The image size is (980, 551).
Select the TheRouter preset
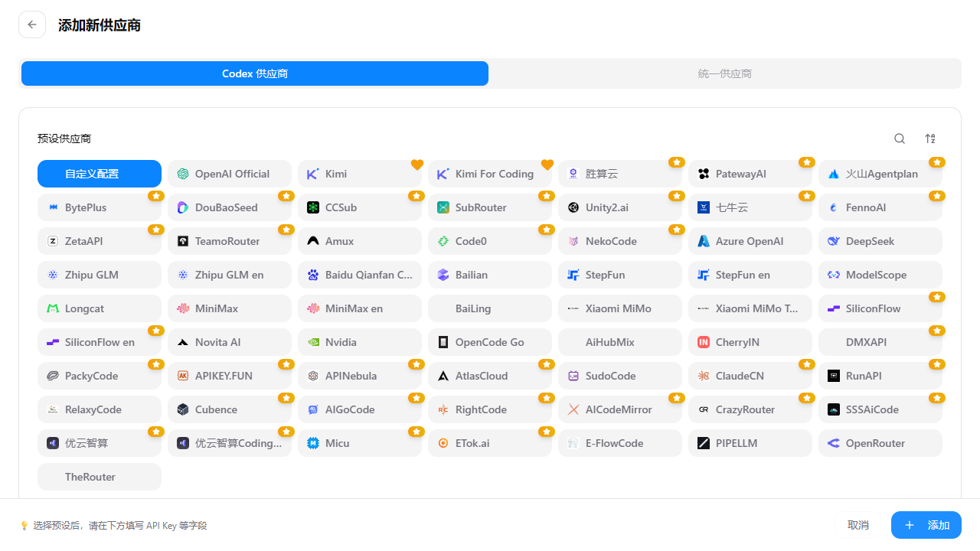click(100, 477)
